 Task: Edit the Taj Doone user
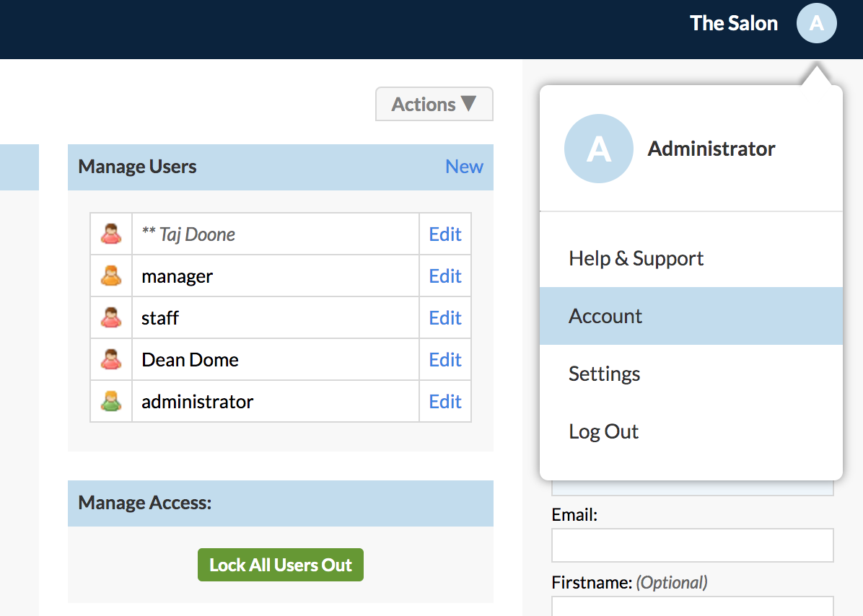point(445,234)
